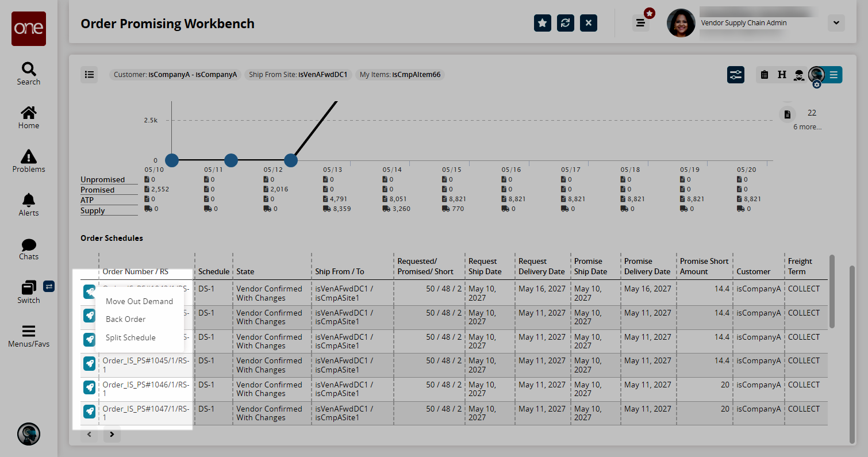Open the Problems panel
Image resolution: width=868 pixels, height=457 pixels.
pyautogui.click(x=29, y=161)
